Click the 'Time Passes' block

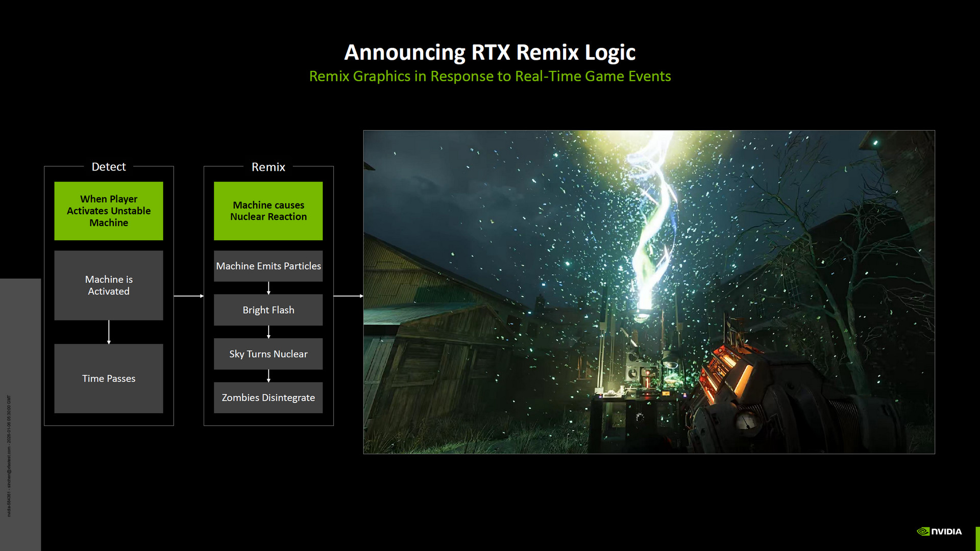(109, 378)
